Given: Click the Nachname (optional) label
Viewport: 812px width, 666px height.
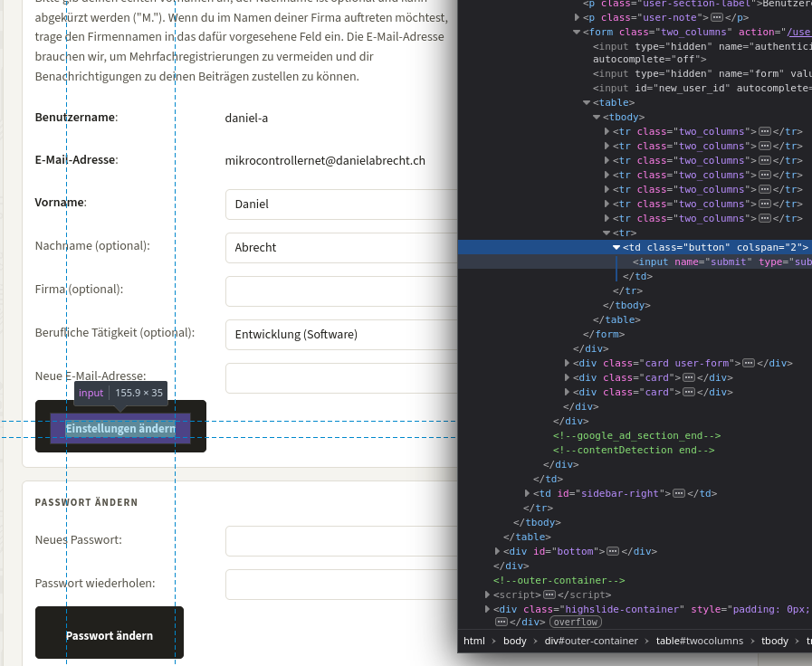Looking at the screenshot, I should point(92,246).
